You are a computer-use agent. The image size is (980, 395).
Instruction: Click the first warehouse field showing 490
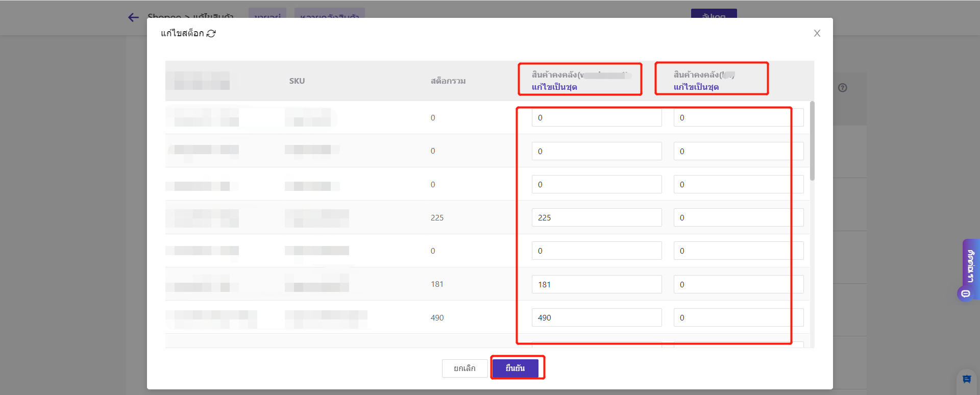[596, 317]
